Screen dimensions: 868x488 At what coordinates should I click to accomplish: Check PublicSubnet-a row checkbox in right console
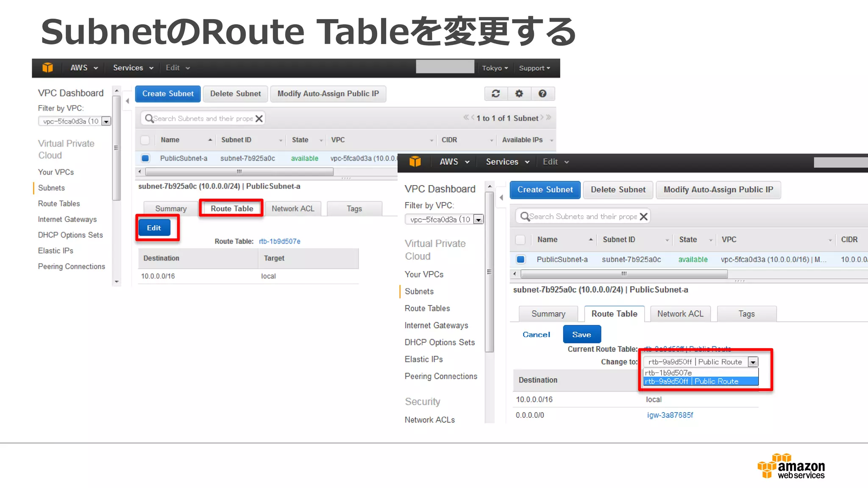[x=521, y=259]
